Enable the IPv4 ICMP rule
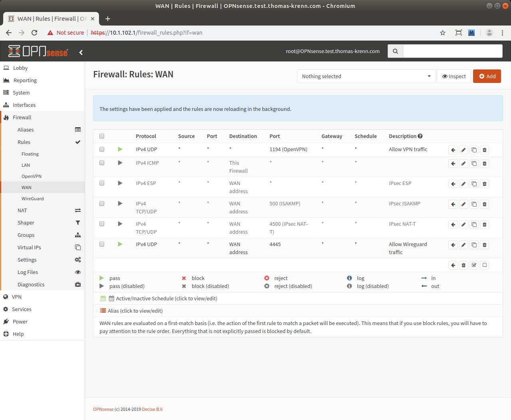The image size is (511, 420). coord(120,163)
